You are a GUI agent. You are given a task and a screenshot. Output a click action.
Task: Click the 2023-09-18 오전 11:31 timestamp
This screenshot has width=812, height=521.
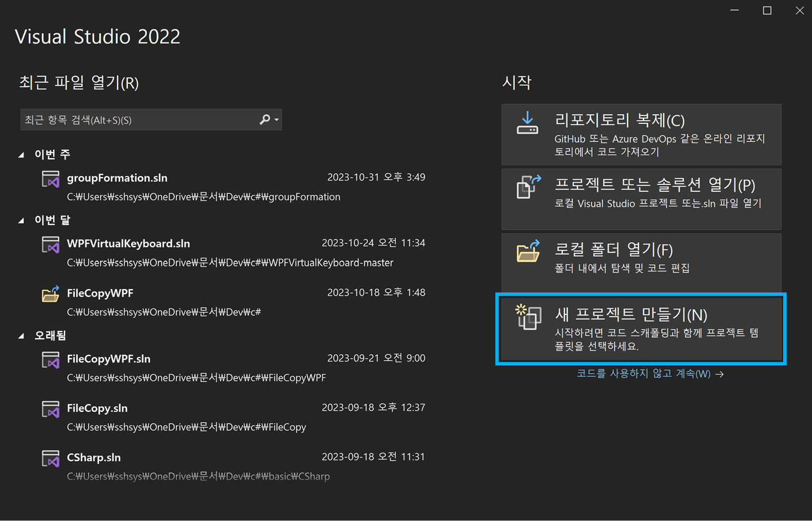(373, 457)
